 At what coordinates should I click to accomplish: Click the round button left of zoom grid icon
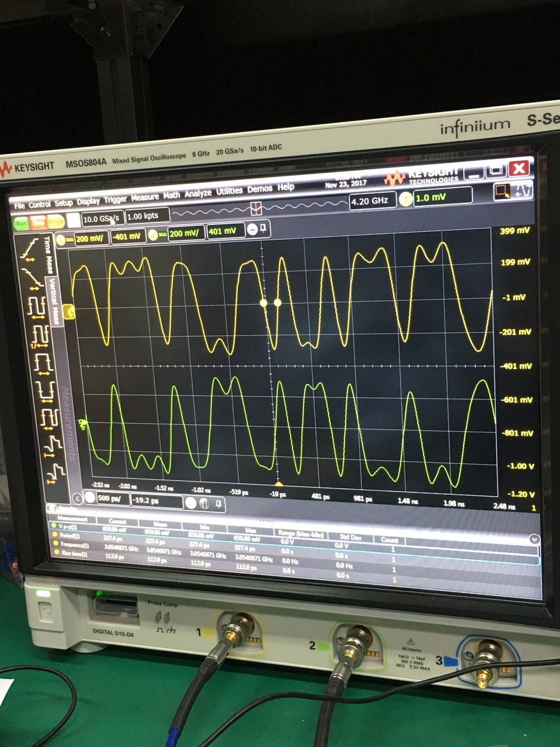(x=191, y=503)
